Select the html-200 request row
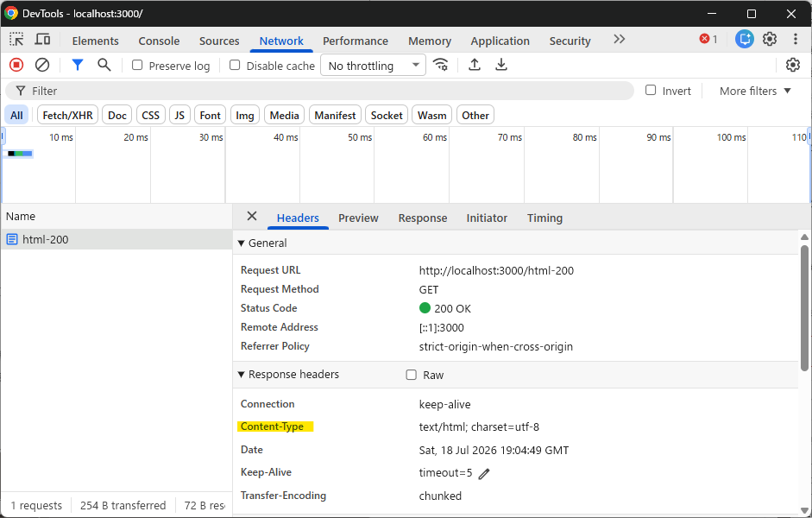Image resolution: width=812 pixels, height=518 pixels. pyautogui.click(x=116, y=239)
